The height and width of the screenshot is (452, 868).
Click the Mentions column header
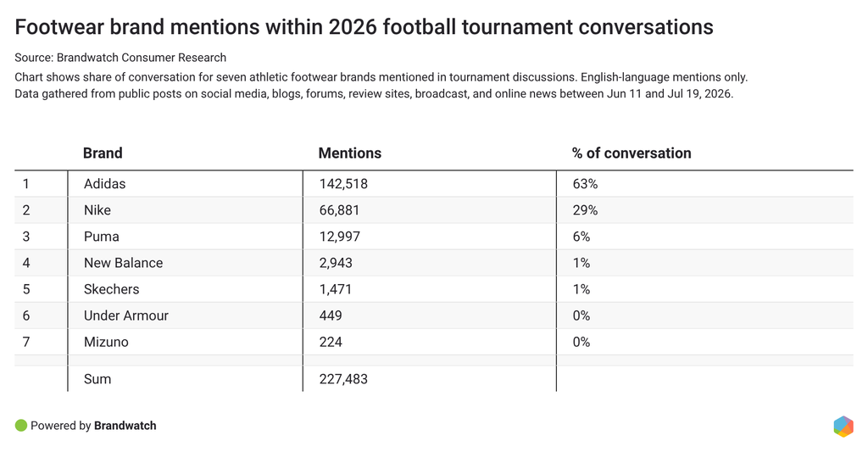[350, 153]
